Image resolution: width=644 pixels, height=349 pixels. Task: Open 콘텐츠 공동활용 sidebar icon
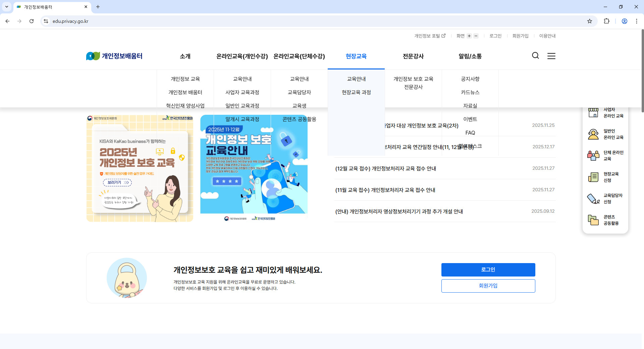click(x=593, y=220)
